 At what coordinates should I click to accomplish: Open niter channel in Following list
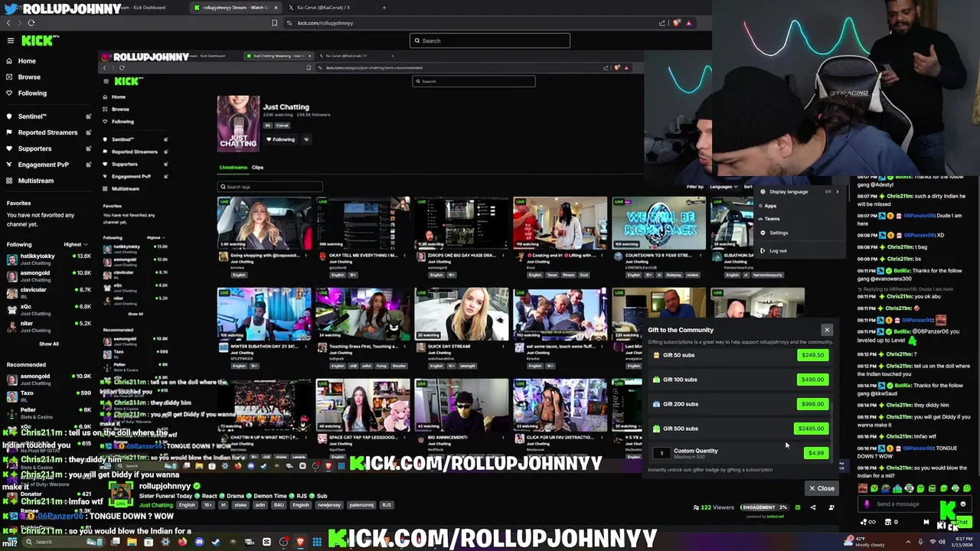[x=47, y=326]
